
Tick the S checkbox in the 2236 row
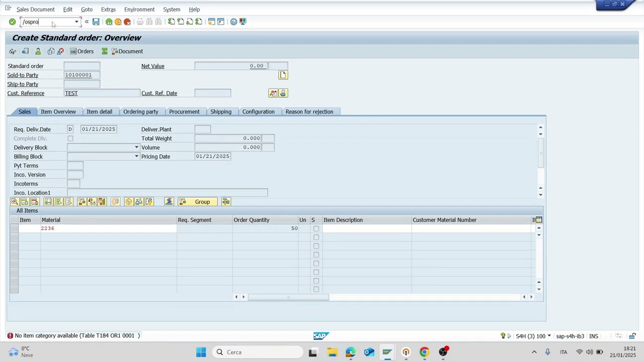(x=316, y=229)
